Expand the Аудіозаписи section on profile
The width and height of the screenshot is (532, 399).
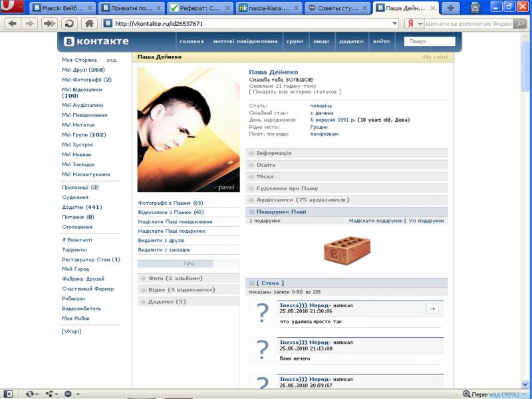tap(303, 199)
